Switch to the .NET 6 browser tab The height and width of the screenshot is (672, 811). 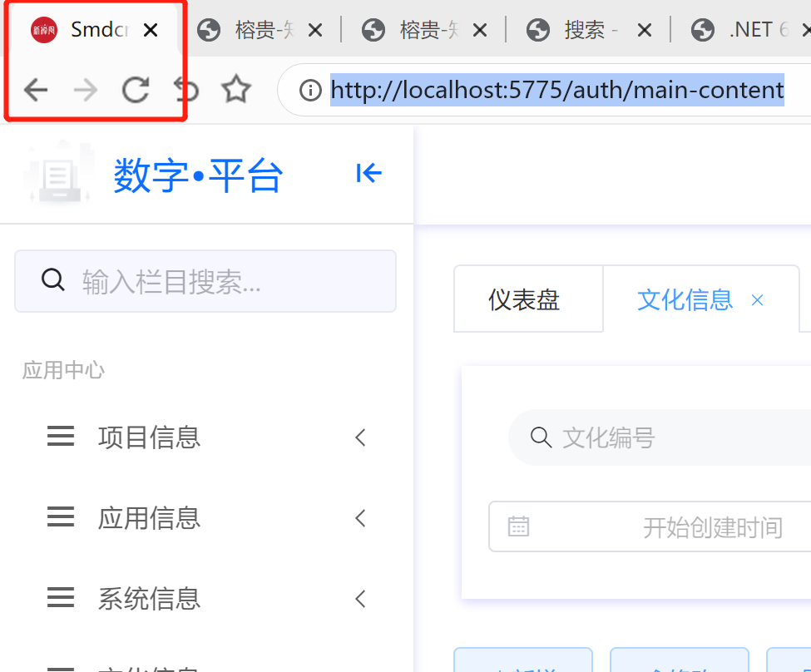point(744,30)
